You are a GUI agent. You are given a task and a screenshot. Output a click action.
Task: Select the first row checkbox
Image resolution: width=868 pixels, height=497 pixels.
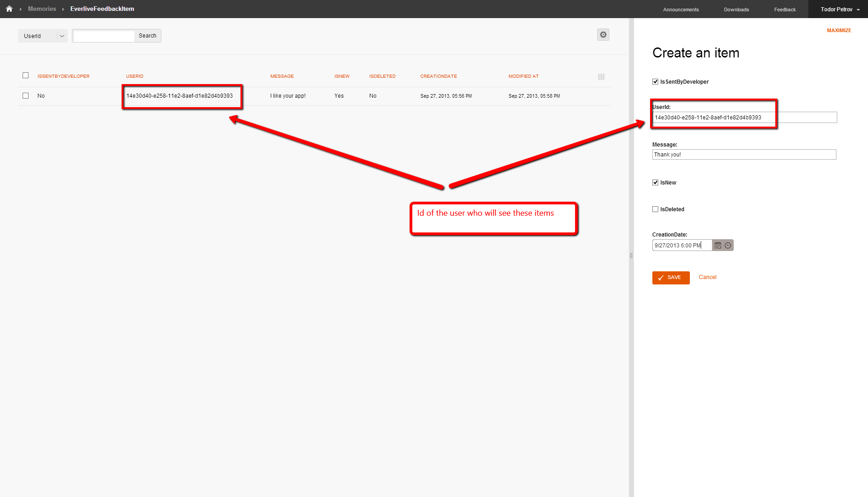click(x=26, y=96)
